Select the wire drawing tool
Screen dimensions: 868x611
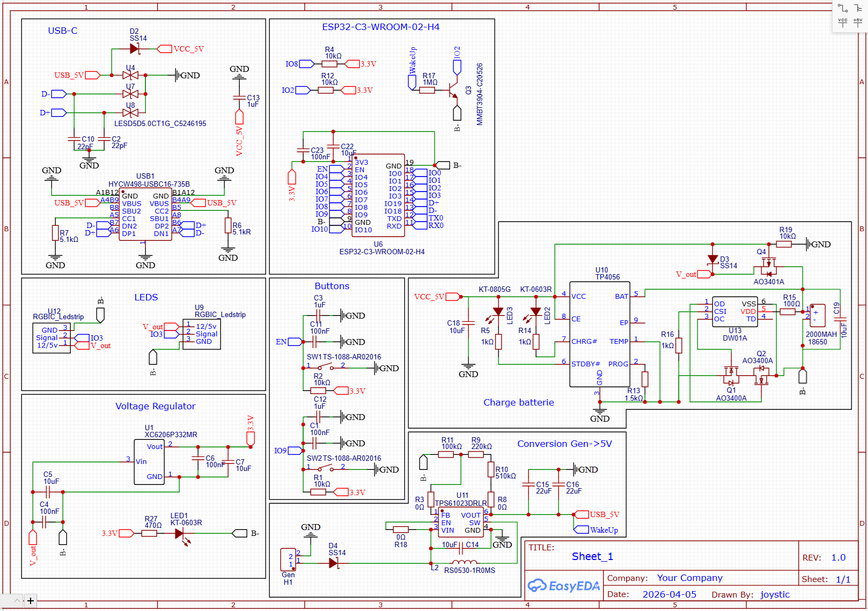pyautogui.click(x=843, y=8)
